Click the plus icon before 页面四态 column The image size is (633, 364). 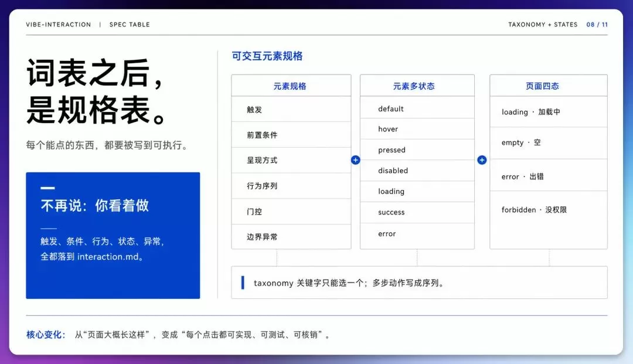[x=482, y=160]
